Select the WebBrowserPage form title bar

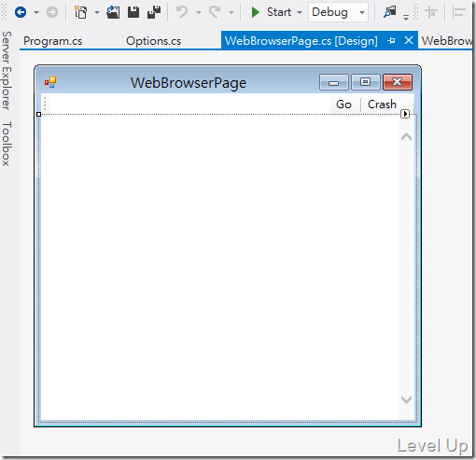(189, 83)
